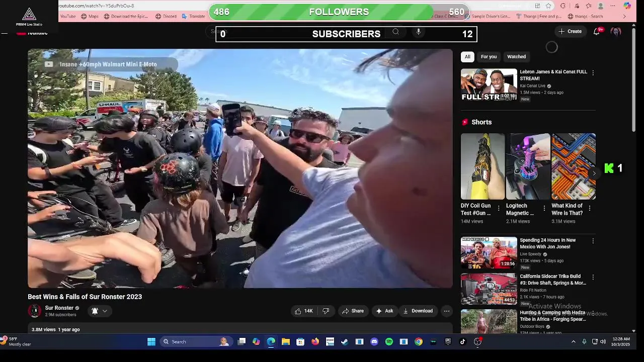Open the Translate bookmark

click(x=193, y=16)
